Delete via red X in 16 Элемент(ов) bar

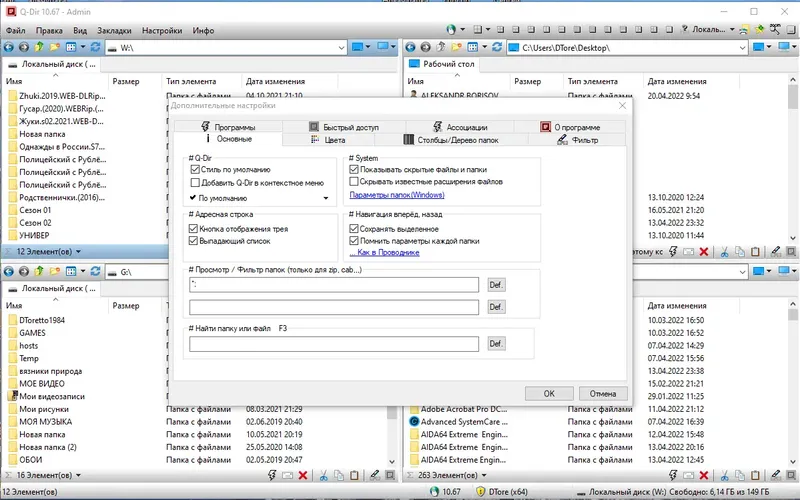(303, 476)
